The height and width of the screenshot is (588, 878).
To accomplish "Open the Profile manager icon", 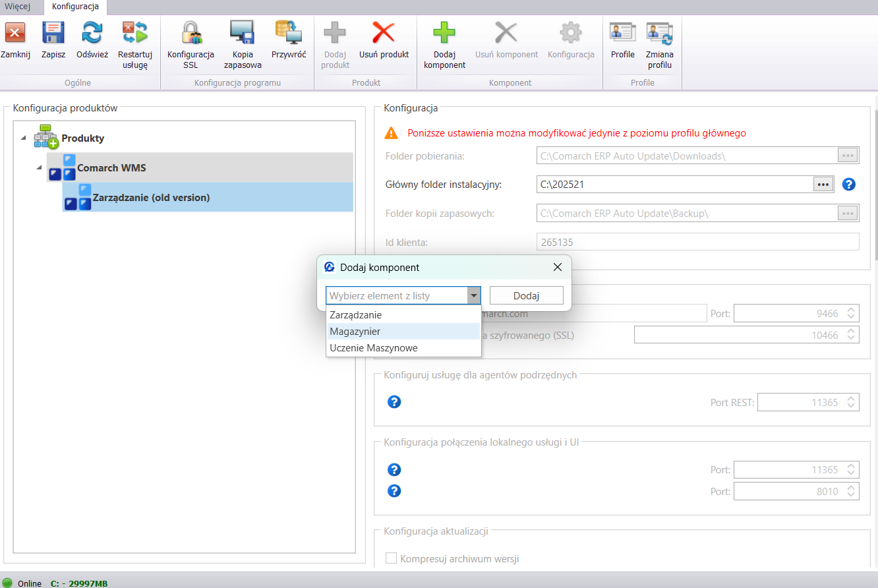I will pyautogui.click(x=622, y=33).
